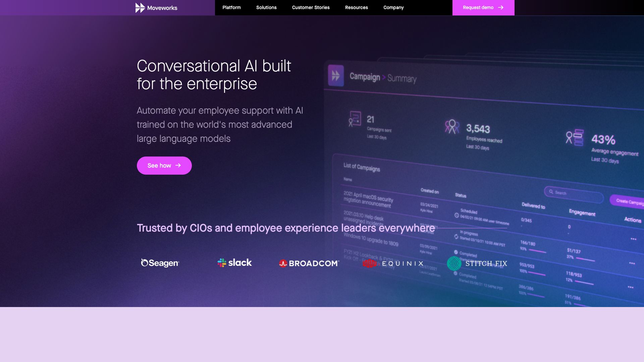This screenshot has width=644, height=362.
Task: Open the Solutions menu
Action: [x=266, y=7]
